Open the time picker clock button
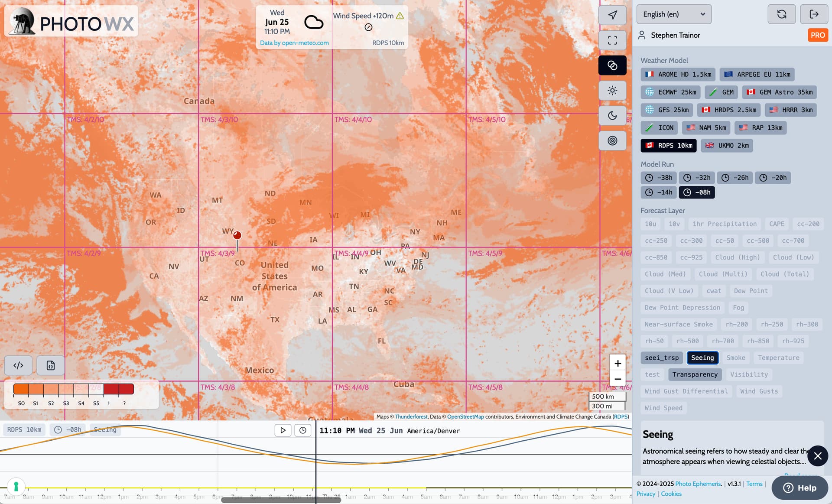 tap(303, 430)
